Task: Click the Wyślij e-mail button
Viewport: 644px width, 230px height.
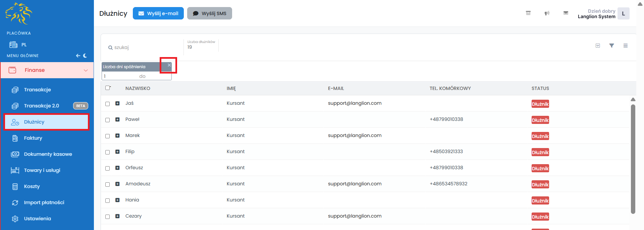Action: pyautogui.click(x=158, y=13)
